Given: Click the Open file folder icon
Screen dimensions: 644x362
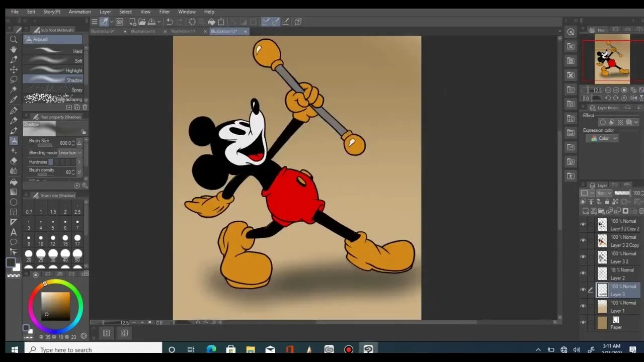Looking at the screenshot, I should [142, 22].
